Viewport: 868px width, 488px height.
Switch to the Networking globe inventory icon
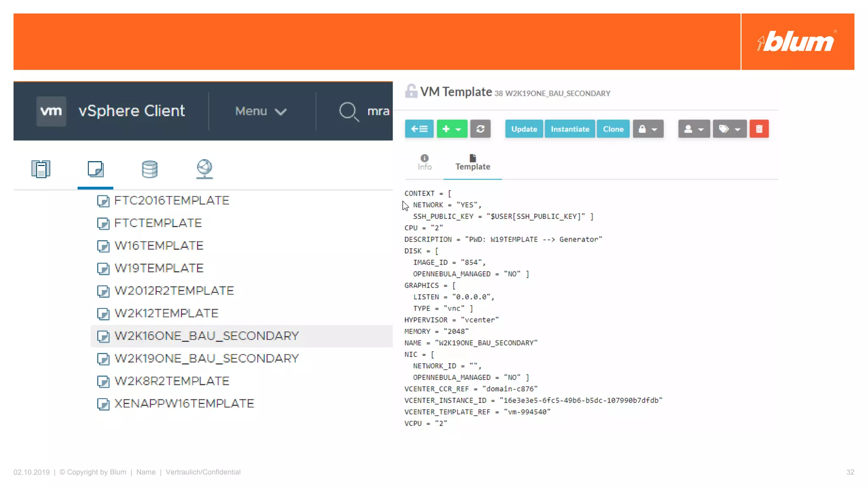(x=204, y=169)
